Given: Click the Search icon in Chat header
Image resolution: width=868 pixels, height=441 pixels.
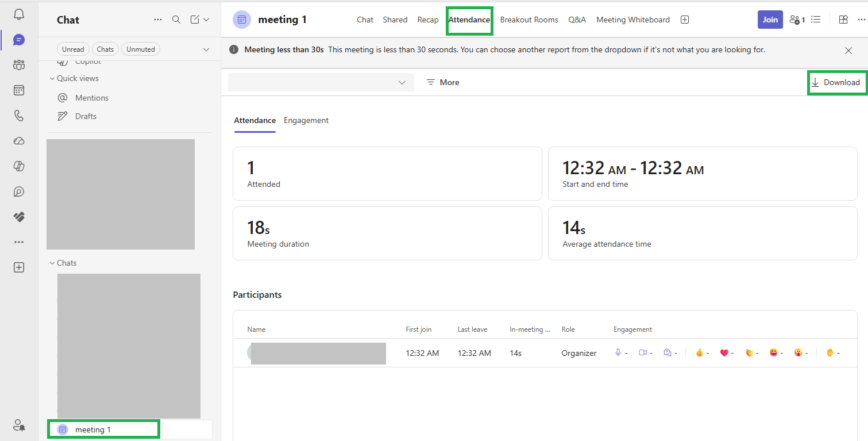Looking at the screenshot, I should pyautogui.click(x=176, y=20).
